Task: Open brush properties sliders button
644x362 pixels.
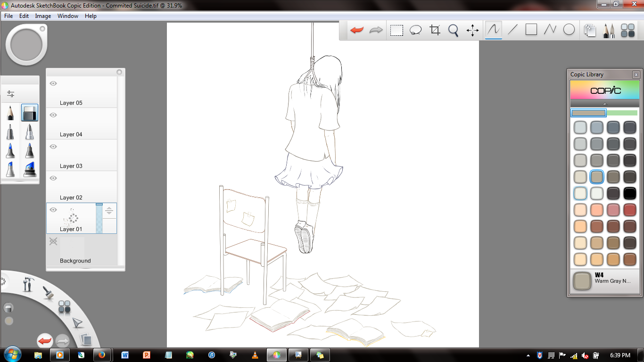Action: pyautogui.click(x=10, y=94)
